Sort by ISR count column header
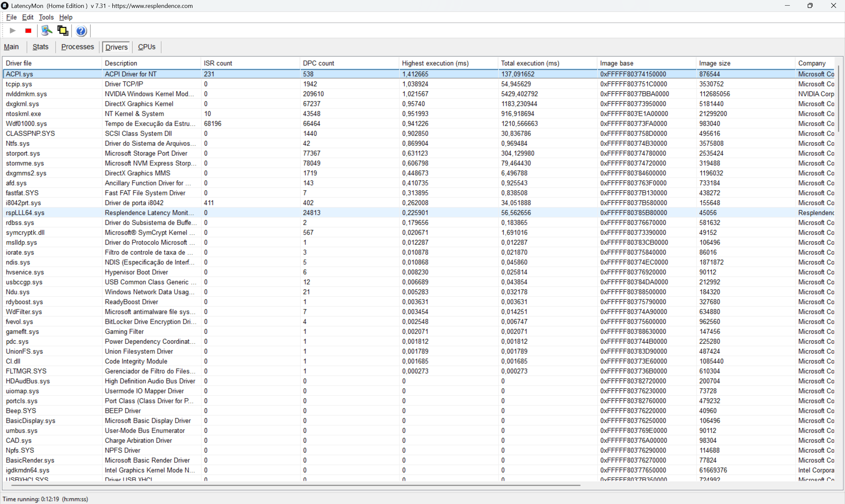This screenshot has height=504, width=845. click(x=218, y=63)
